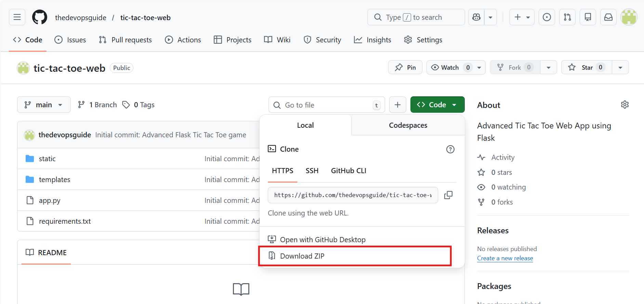Image resolution: width=644 pixels, height=304 pixels.
Task: Click the add file plus button
Action: [x=397, y=105]
